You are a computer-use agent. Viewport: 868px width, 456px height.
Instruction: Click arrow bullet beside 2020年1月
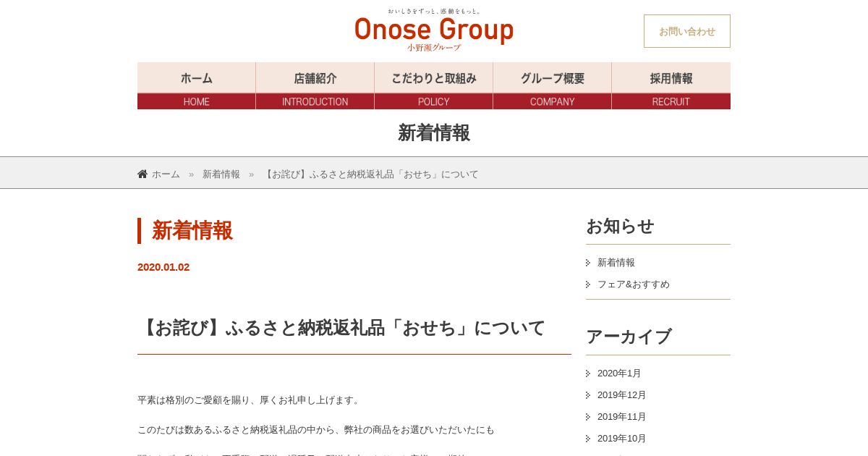pyautogui.click(x=588, y=373)
